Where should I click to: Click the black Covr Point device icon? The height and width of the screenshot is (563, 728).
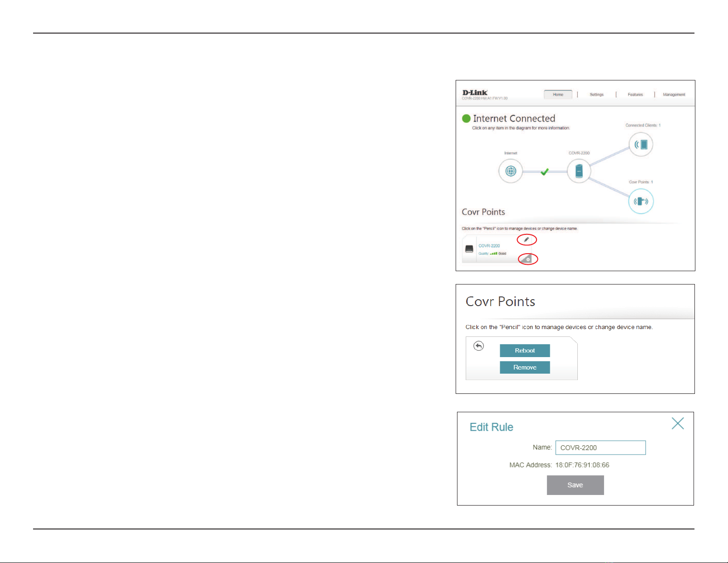(x=469, y=249)
